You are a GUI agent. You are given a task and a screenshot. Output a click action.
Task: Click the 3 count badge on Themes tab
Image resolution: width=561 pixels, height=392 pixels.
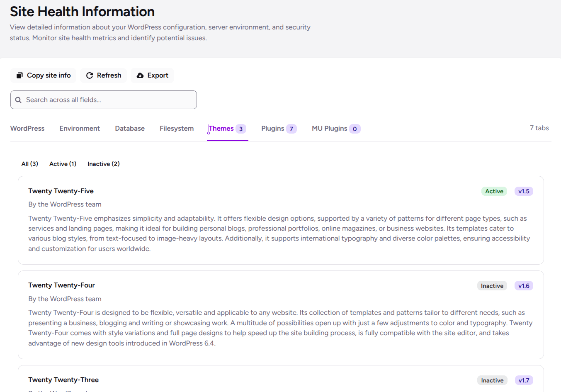(241, 129)
